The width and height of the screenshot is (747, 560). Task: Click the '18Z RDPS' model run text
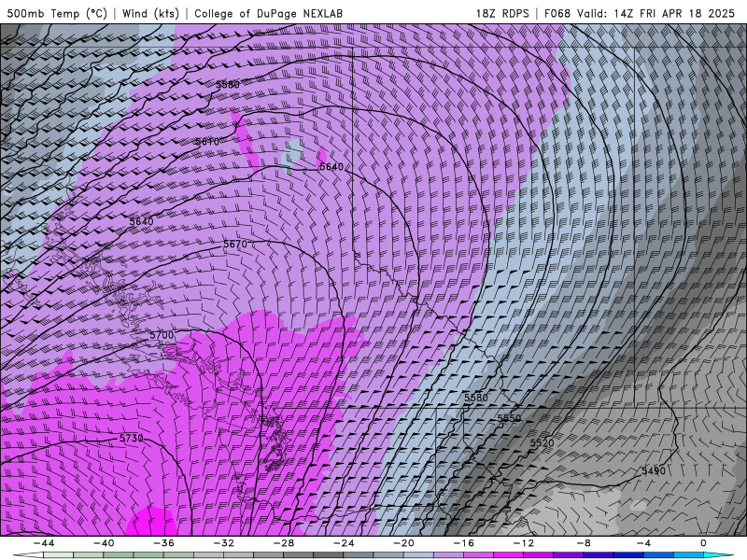pos(502,13)
